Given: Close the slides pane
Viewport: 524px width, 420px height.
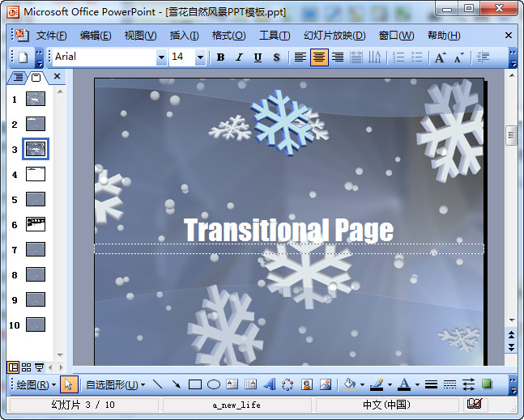Looking at the screenshot, I should [58, 76].
